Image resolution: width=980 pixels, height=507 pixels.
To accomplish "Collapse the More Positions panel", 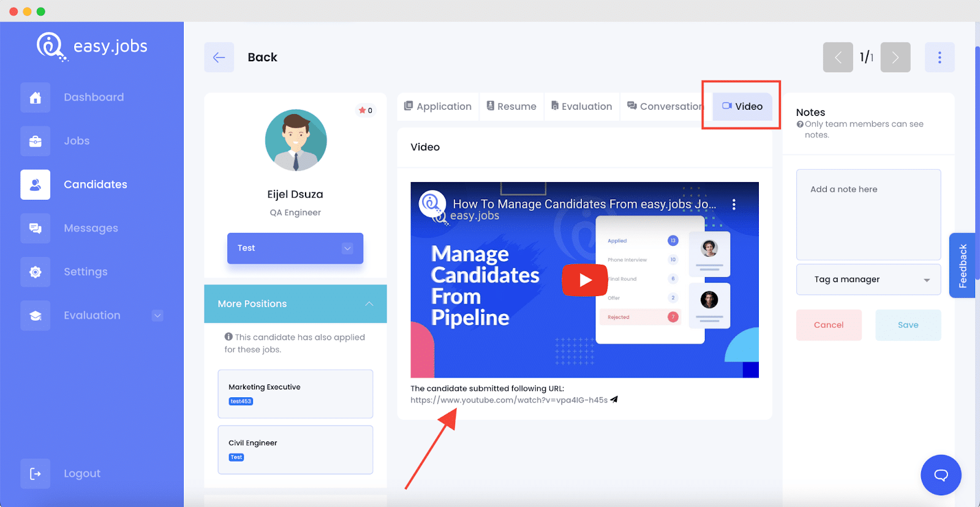I will pyautogui.click(x=369, y=304).
